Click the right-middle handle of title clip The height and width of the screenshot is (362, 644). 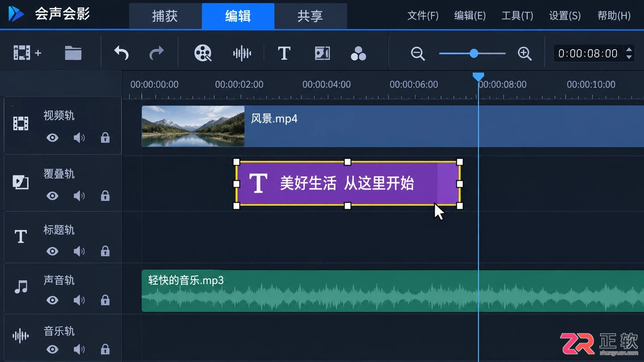pos(460,184)
